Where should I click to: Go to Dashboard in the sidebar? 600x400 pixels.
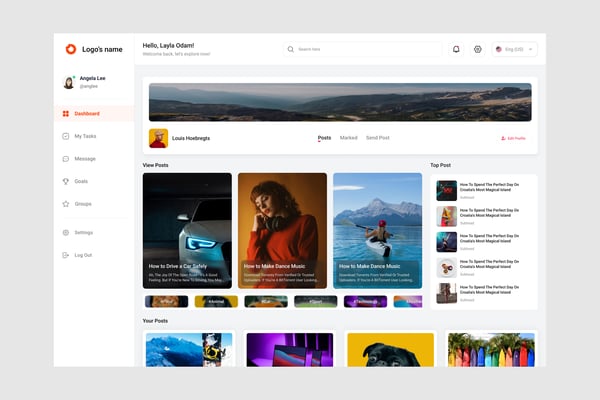pos(94,114)
